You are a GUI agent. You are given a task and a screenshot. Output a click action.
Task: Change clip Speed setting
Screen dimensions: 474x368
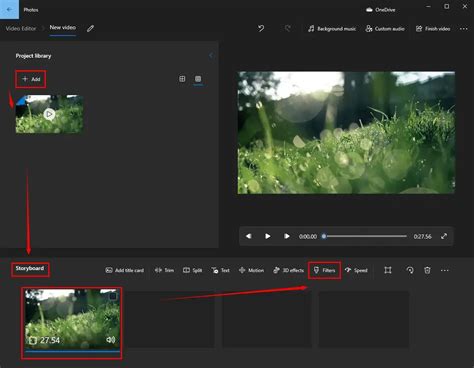[356, 270]
